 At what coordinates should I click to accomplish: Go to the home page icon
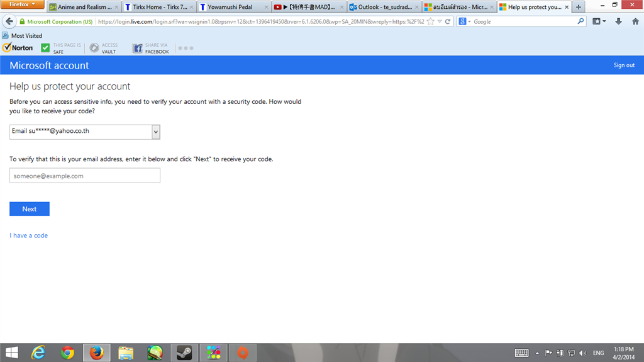(x=635, y=21)
